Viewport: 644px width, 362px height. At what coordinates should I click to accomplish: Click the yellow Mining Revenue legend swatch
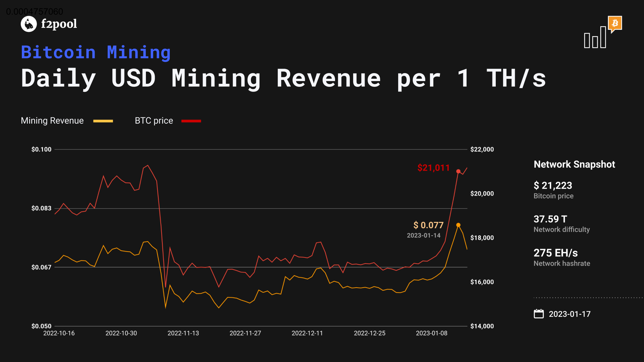(103, 121)
